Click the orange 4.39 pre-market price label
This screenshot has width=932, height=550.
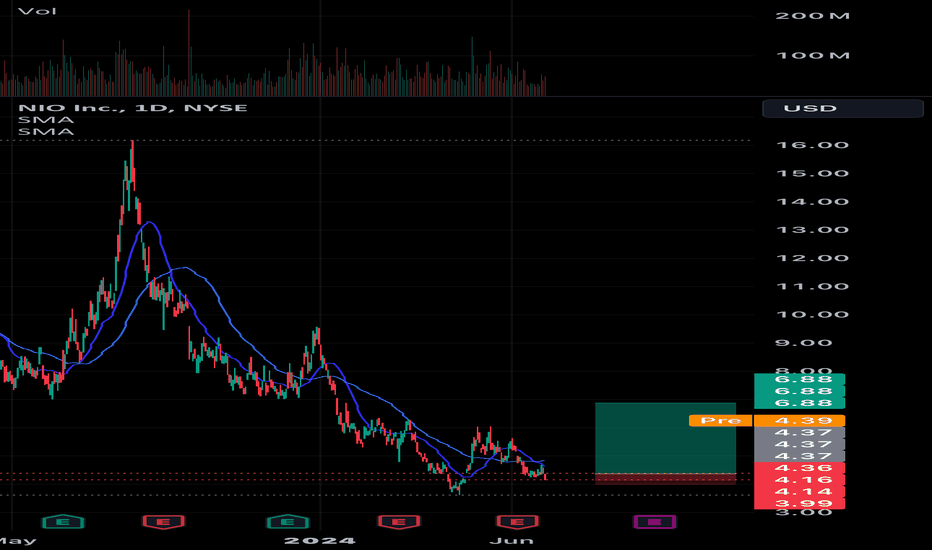799,420
